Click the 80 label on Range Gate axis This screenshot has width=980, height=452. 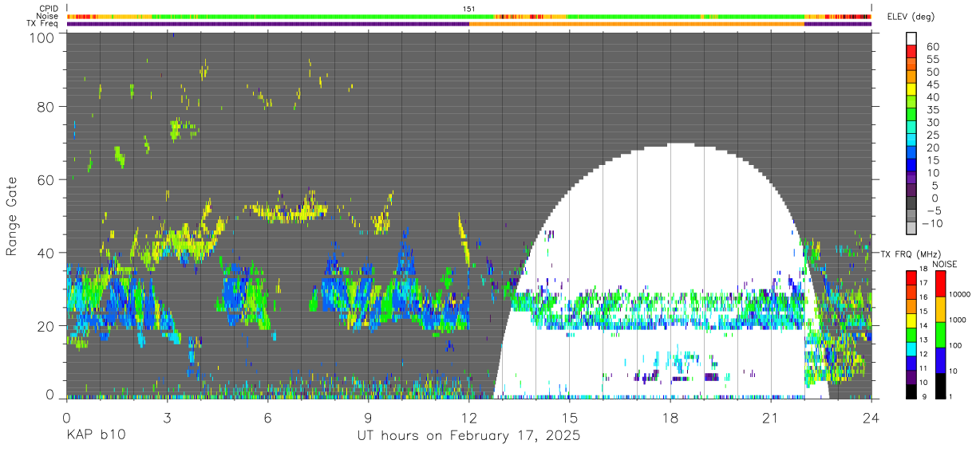[46, 107]
